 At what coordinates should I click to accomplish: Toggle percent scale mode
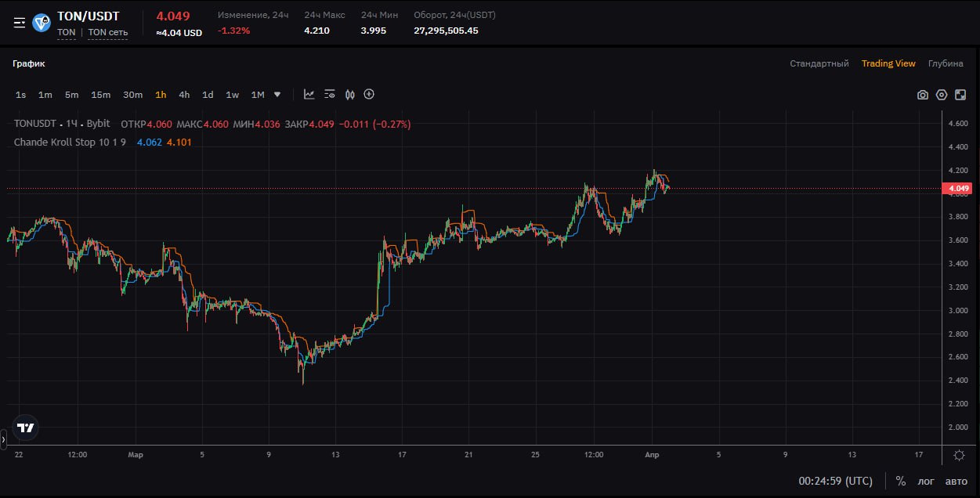click(901, 481)
